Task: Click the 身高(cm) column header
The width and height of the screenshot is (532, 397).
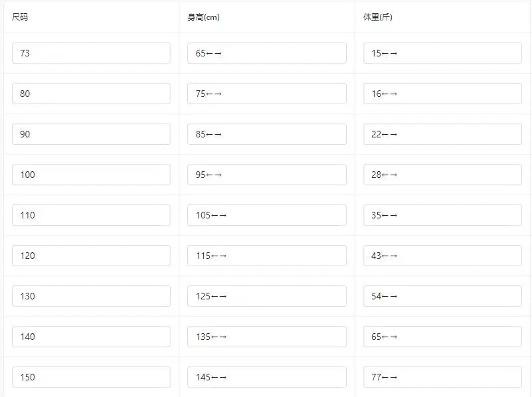Action: 204,17
